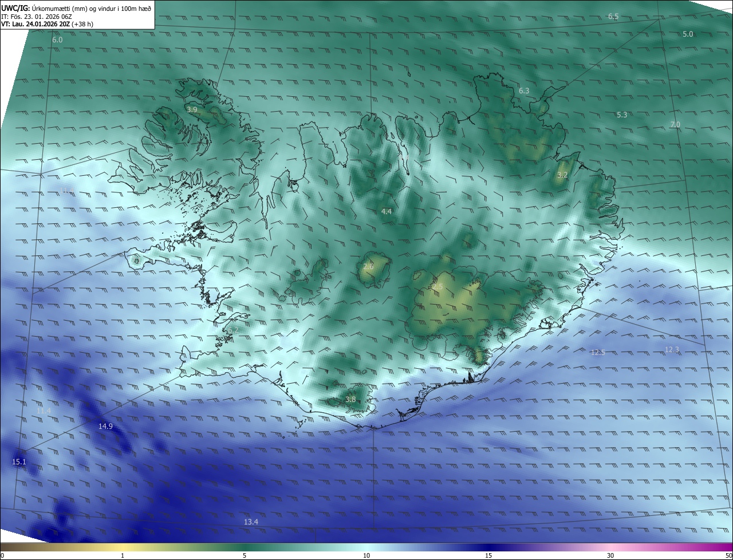733x560 pixels.
Task: Click the valid time "VT: Lau. 24.01.2026 20Z"
Action: pyautogui.click(x=36, y=25)
